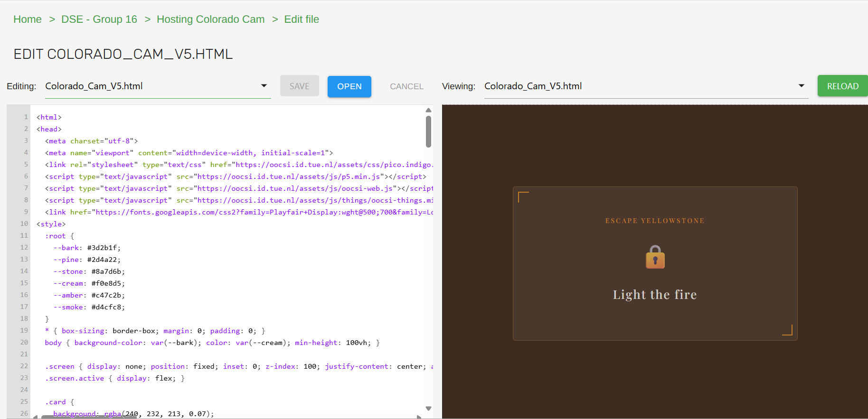Go to Hosting Colorado Cam breadcrumb

(211, 19)
